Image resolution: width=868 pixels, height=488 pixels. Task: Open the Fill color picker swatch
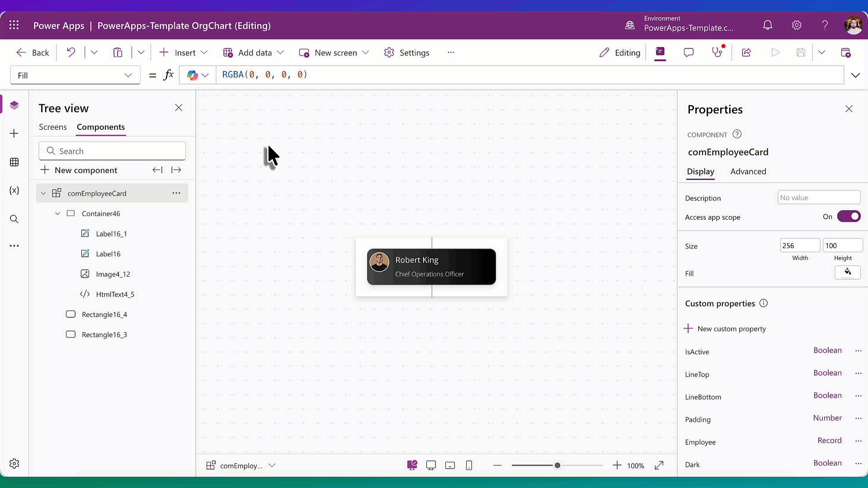847,272
